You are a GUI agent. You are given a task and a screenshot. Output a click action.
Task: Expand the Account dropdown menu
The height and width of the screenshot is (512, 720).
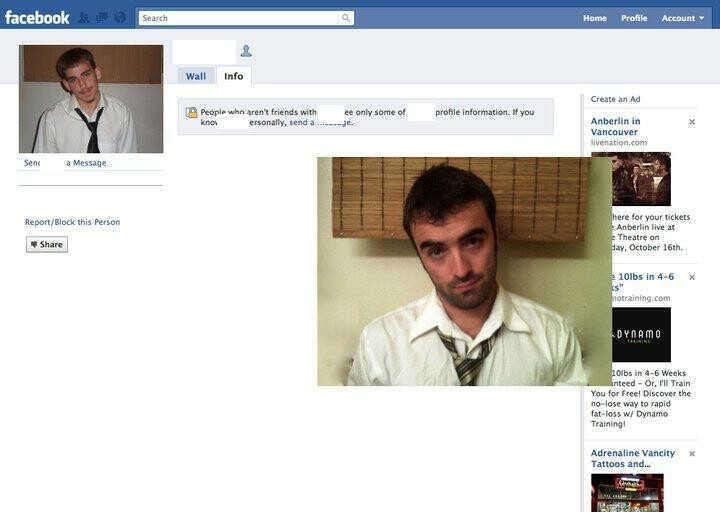pos(684,18)
